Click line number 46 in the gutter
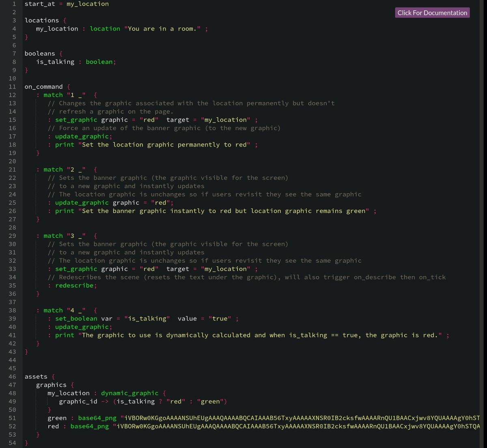The image size is (487, 448). coord(12,377)
